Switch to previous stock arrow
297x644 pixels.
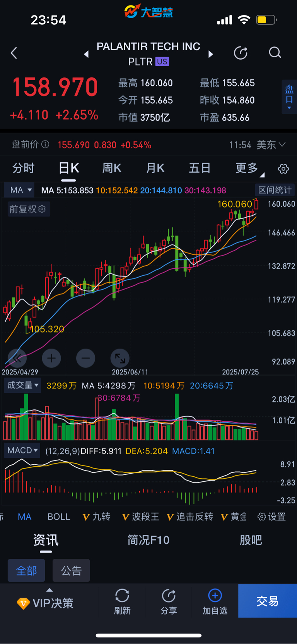tap(86, 54)
